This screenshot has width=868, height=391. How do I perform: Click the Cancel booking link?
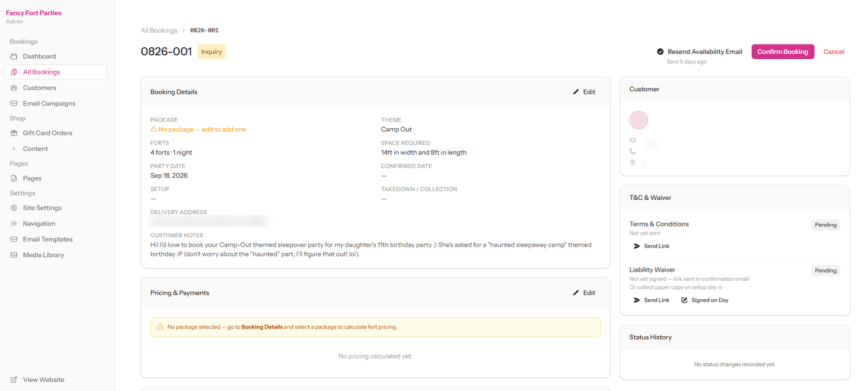[834, 52]
